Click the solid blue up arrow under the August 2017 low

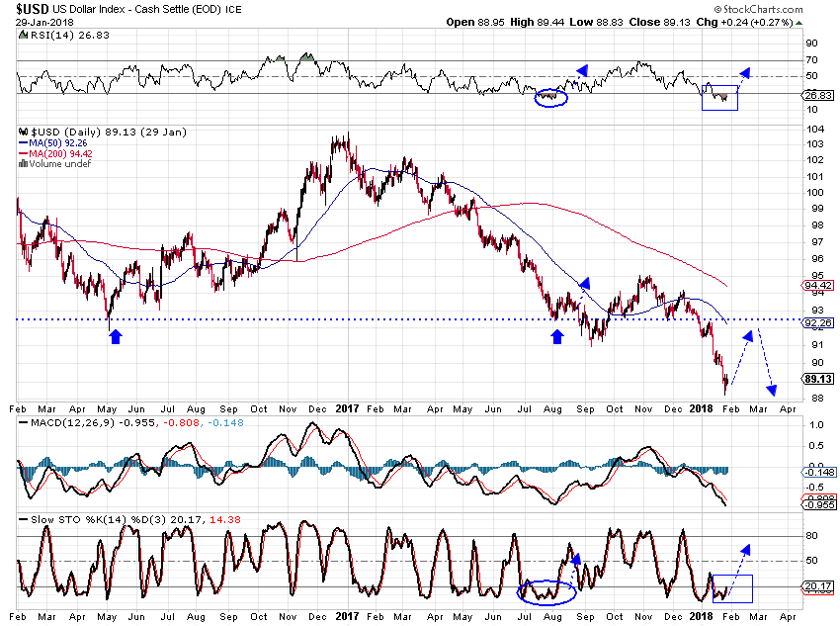pos(557,337)
